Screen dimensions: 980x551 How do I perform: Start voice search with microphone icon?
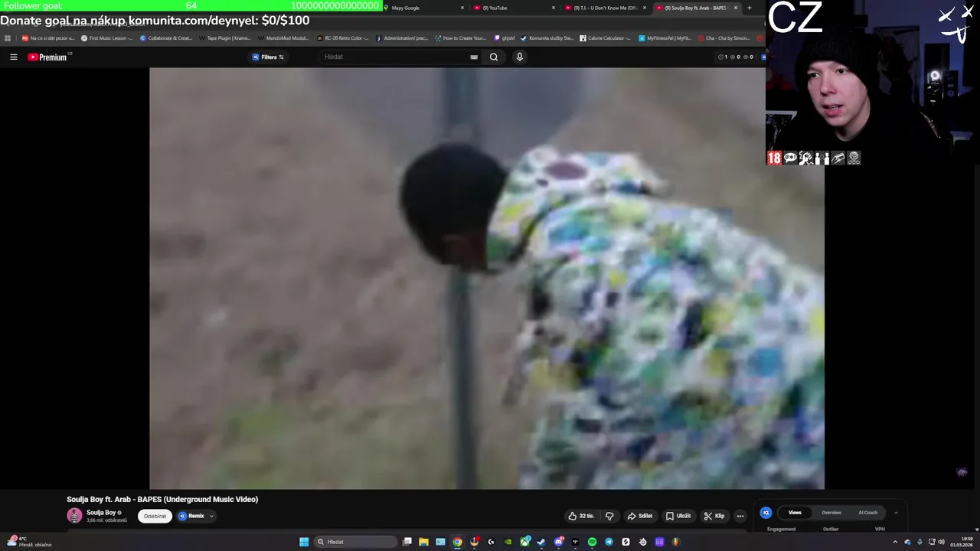[x=519, y=57]
